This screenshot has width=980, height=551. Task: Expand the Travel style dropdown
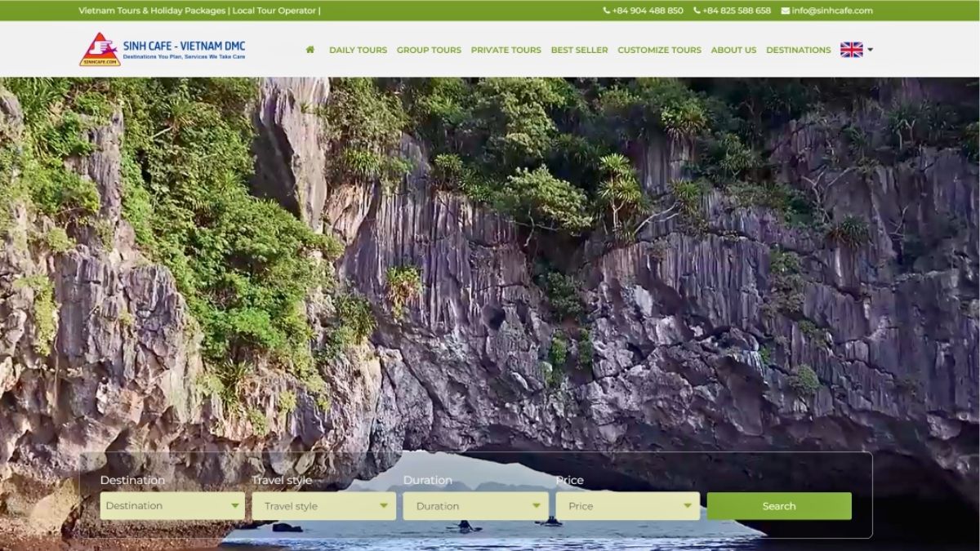(x=324, y=506)
